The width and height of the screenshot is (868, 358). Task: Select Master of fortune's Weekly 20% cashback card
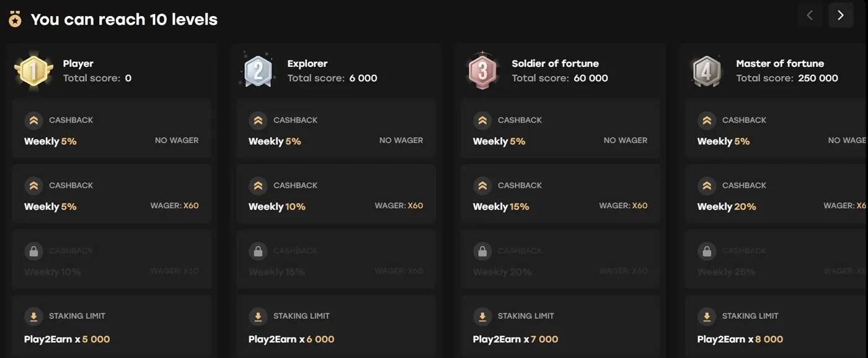coord(776,194)
